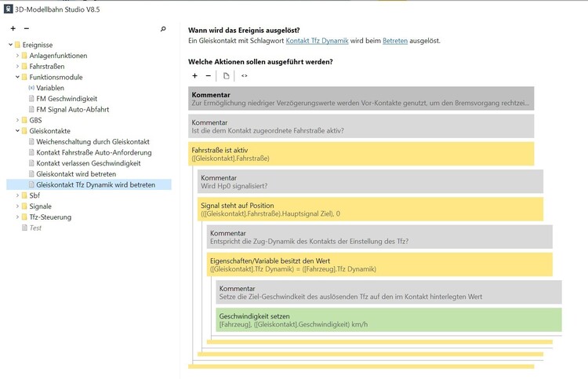Select the Variablen item with the (x) icon
The height and width of the screenshot is (379, 588).
50,88
